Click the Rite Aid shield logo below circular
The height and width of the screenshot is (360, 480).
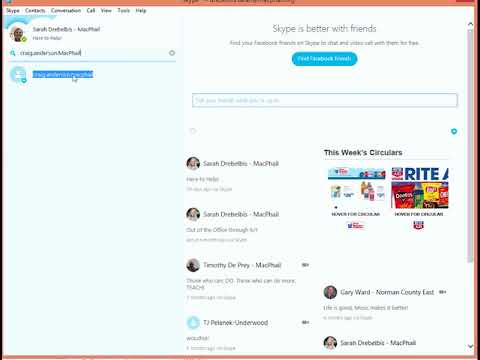tap(419, 225)
